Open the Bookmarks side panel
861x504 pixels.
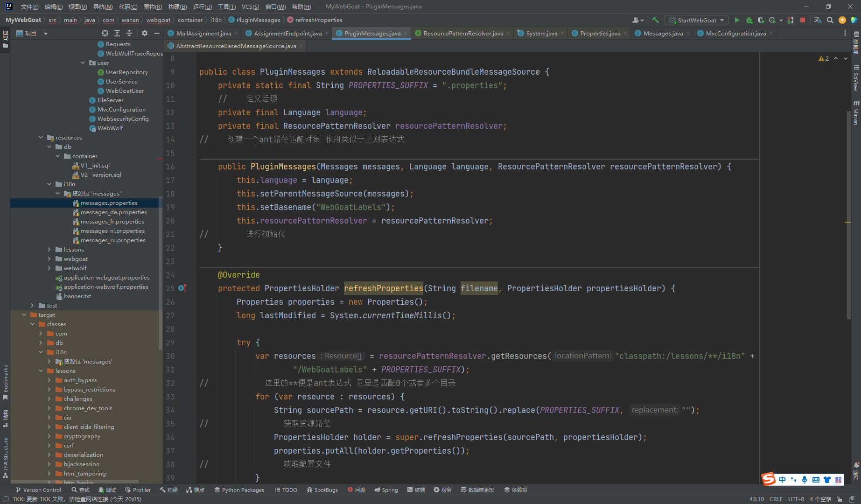click(x=5, y=383)
